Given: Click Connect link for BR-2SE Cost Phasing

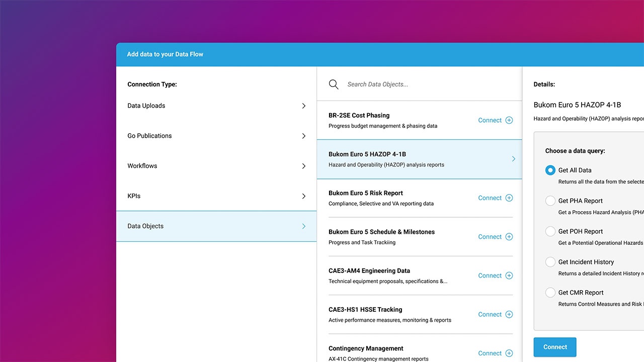Looking at the screenshot, I should pyautogui.click(x=490, y=120).
